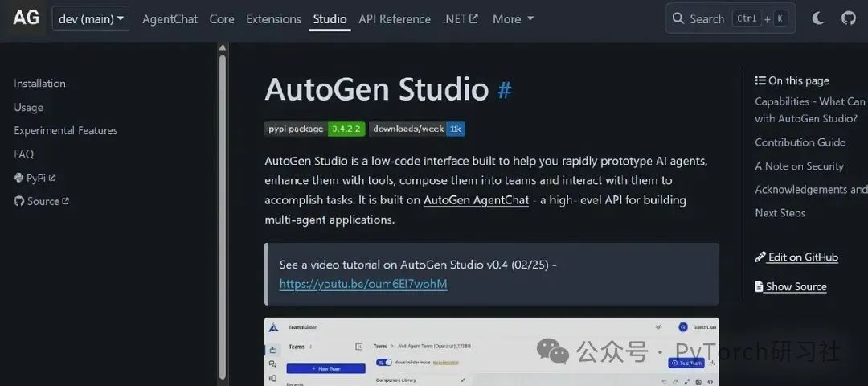868x386 pixels.
Task: Open Installation in the sidebar
Action: tap(40, 84)
